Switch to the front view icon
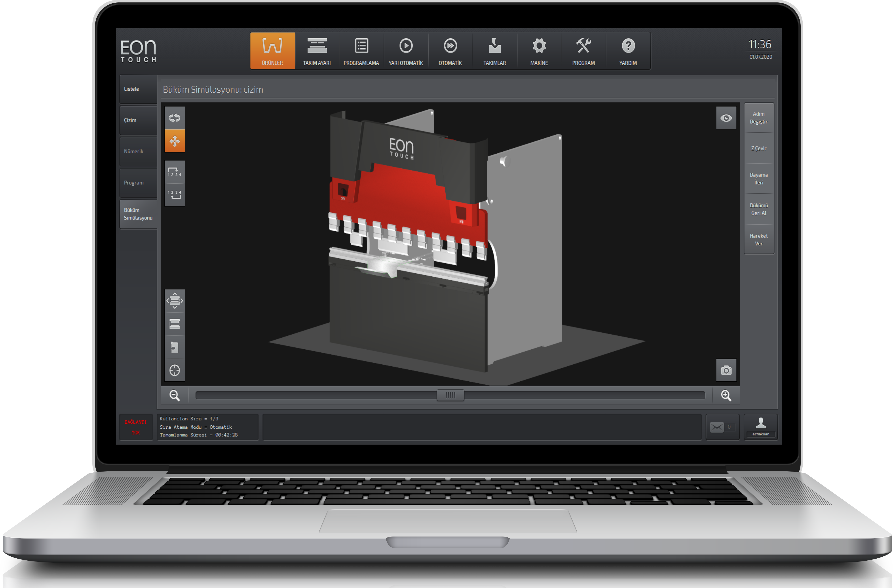The width and height of the screenshot is (893, 588). coord(175,324)
